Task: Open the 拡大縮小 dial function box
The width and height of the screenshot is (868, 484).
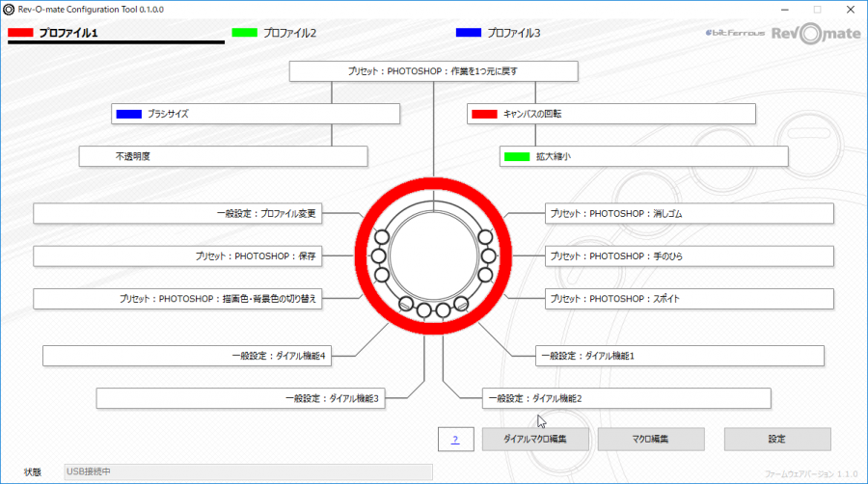Action: click(644, 156)
